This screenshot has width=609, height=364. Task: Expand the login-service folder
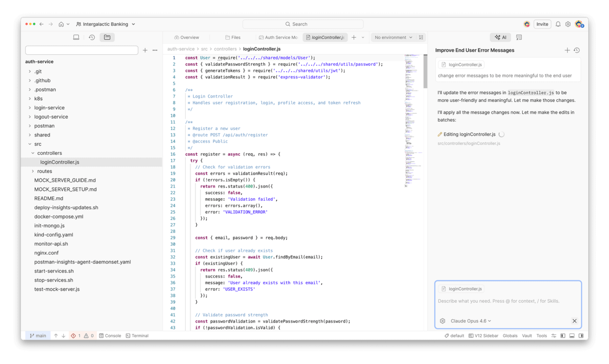49,108
